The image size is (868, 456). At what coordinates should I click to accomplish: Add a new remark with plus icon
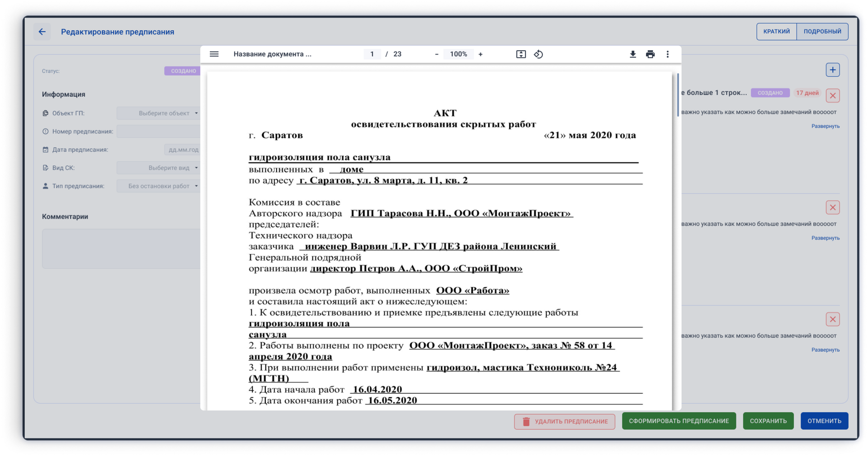click(833, 70)
